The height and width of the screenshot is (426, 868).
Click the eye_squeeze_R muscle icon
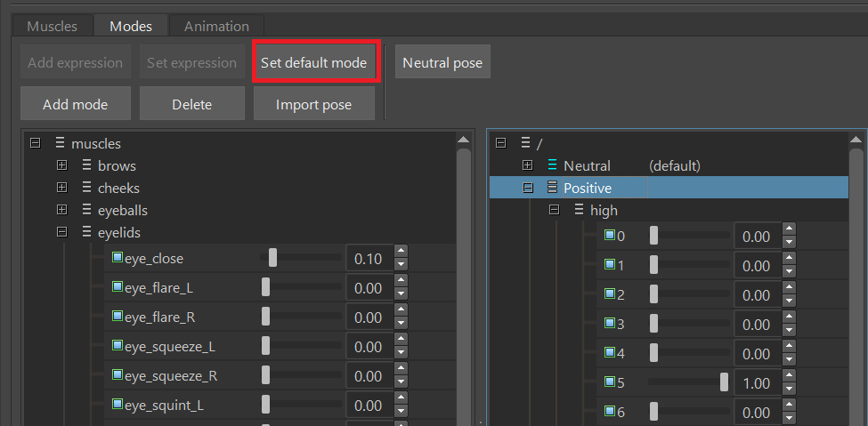pyautogui.click(x=118, y=375)
